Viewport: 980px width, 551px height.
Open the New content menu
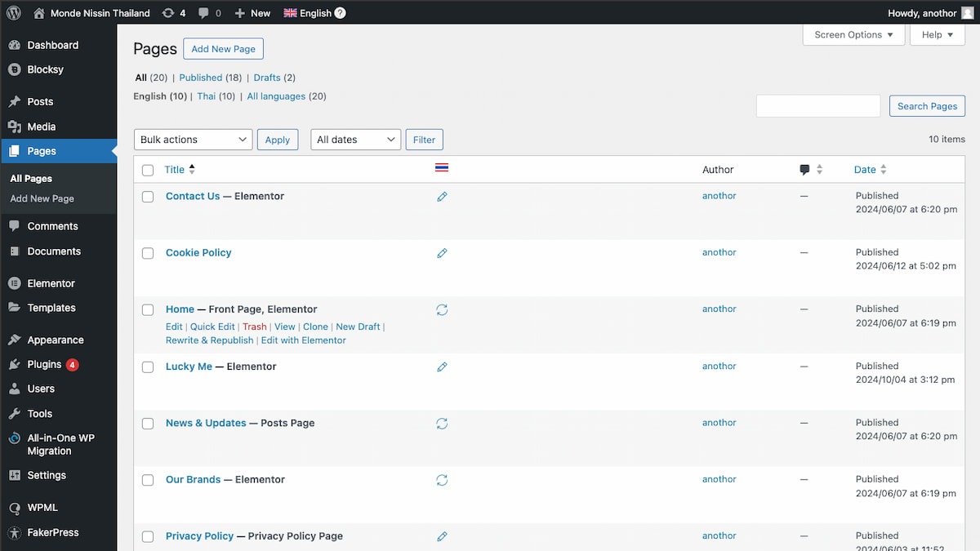[252, 13]
